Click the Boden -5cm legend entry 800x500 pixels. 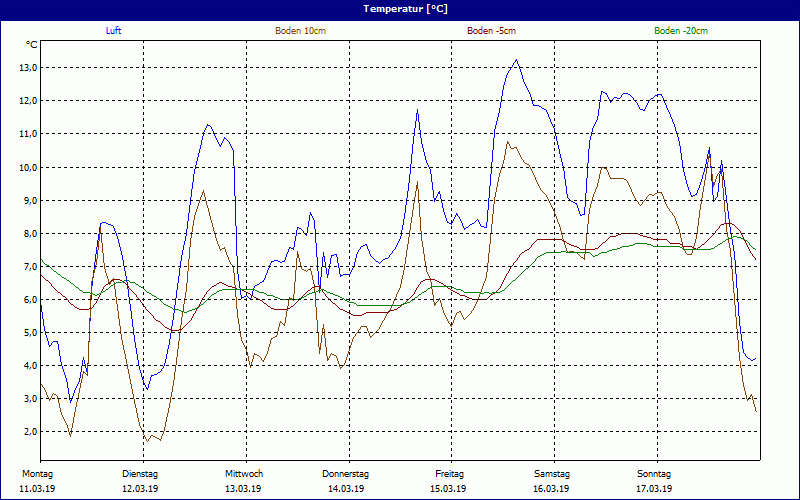click(491, 31)
